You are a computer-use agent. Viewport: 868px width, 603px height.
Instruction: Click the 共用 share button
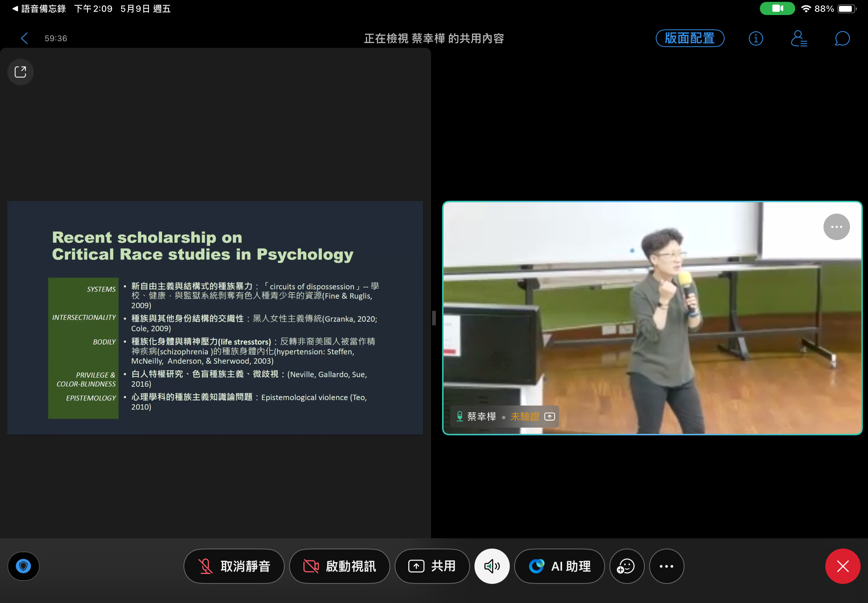(432, 566)
